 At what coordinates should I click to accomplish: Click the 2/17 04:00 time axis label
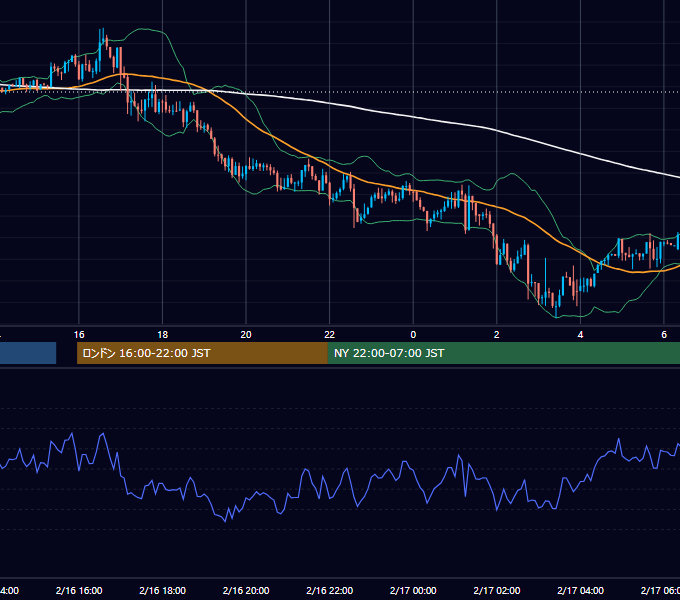point(580,590)
